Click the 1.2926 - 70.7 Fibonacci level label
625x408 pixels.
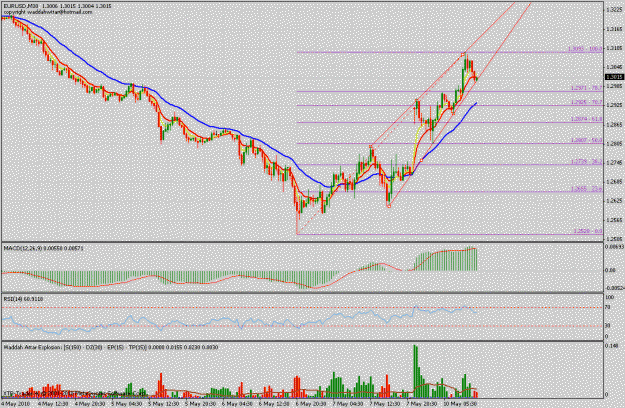click(x=586, y=102)
